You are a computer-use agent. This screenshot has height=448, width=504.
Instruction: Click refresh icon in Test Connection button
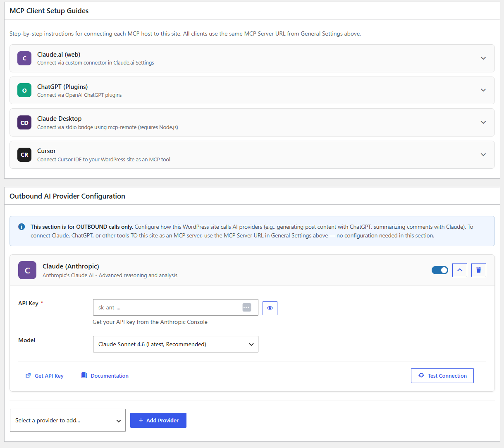[421, 375]
